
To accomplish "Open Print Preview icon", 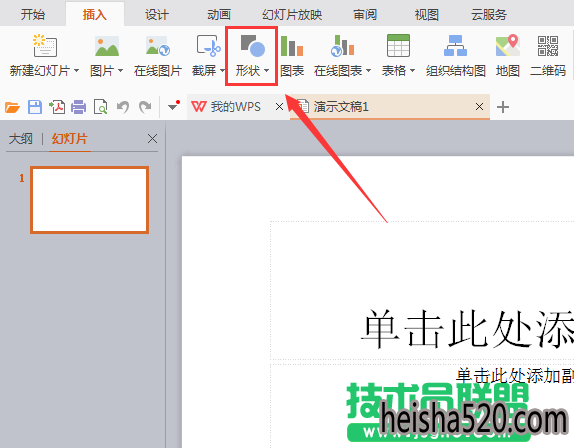I will (x=100, y=107).
